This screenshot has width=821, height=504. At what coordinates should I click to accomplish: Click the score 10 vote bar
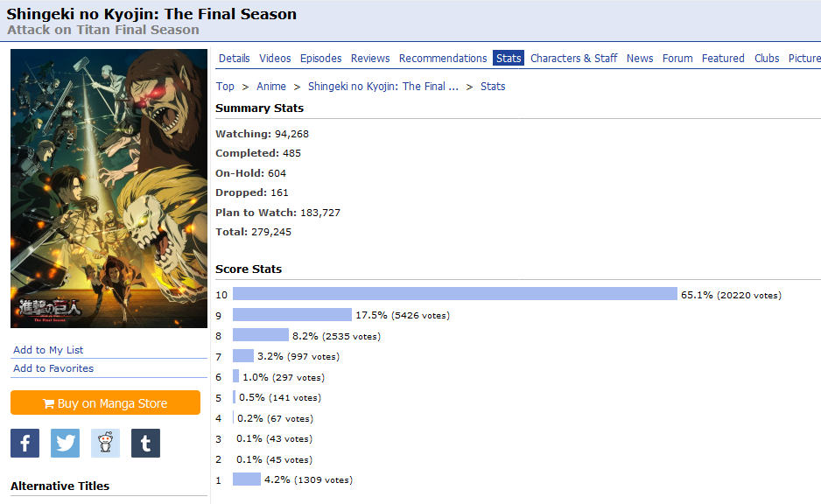(x=454, y=294)
